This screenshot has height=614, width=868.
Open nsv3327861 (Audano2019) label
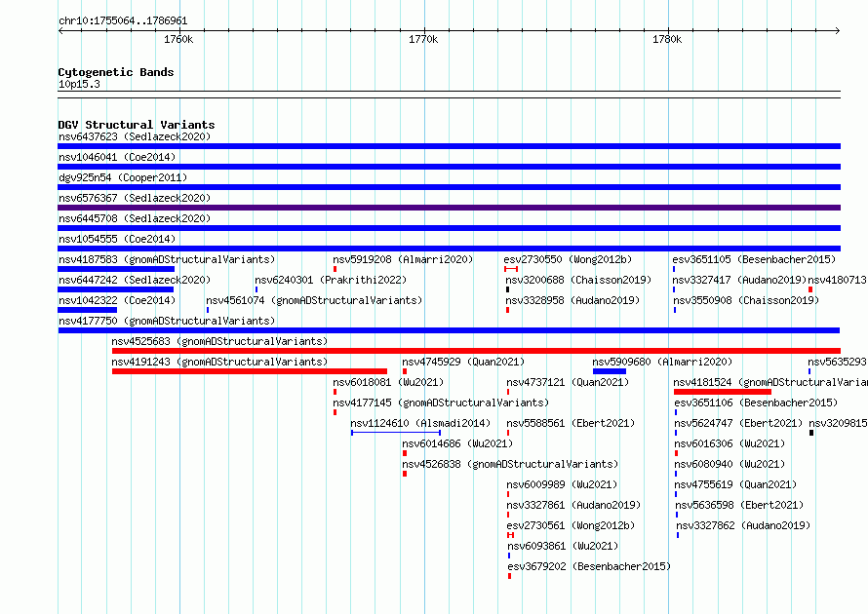(573, 505)
